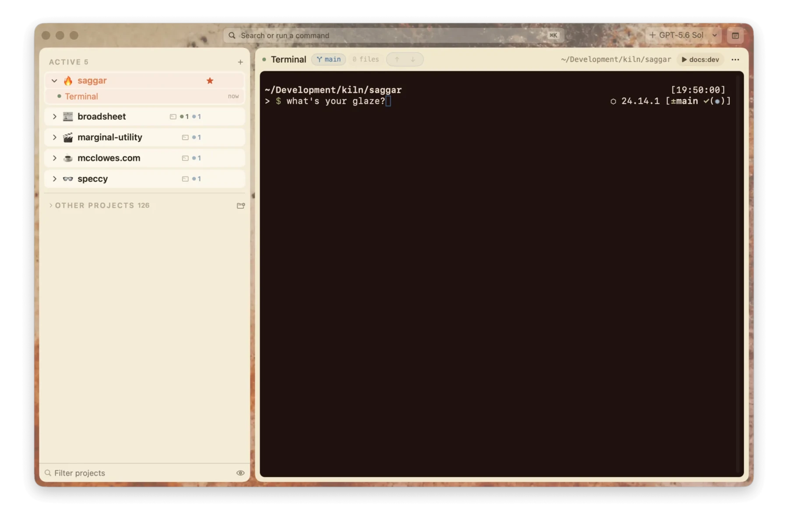Click the Filter projects magnifier icon
The image size is (788, 532).
[48, 473]
